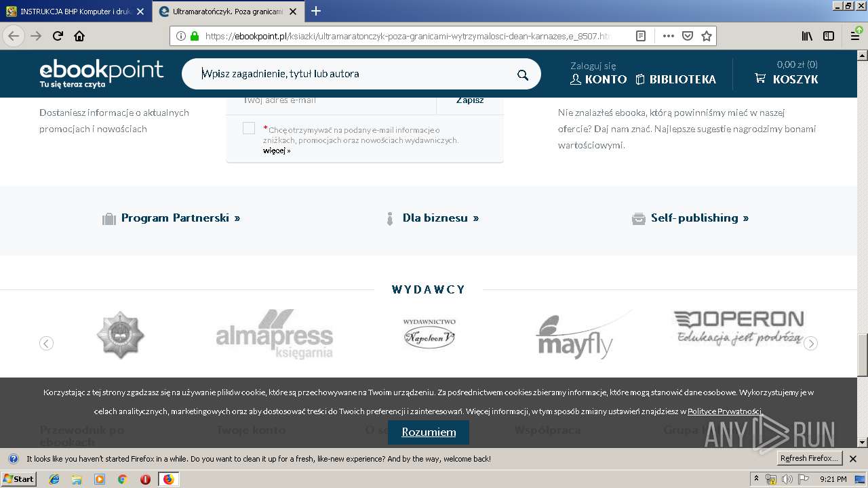Viewport: 868px width, 488px height.
Task: Open the Windows Start menu
Action: 19,479
